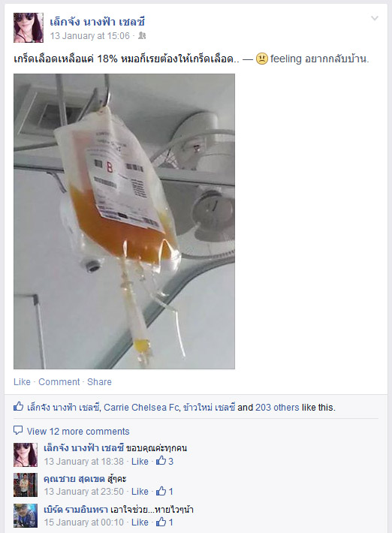Like the post

click(22, 382)
